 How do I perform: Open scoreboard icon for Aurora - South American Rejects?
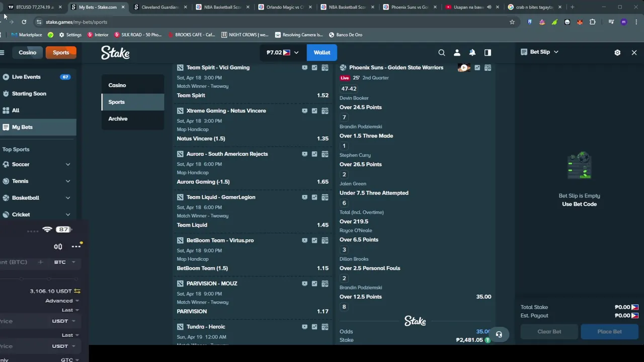(325, 154)
